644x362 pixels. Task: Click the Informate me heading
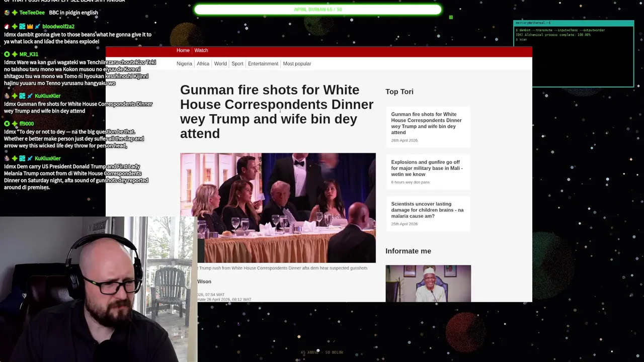[408, 251]
